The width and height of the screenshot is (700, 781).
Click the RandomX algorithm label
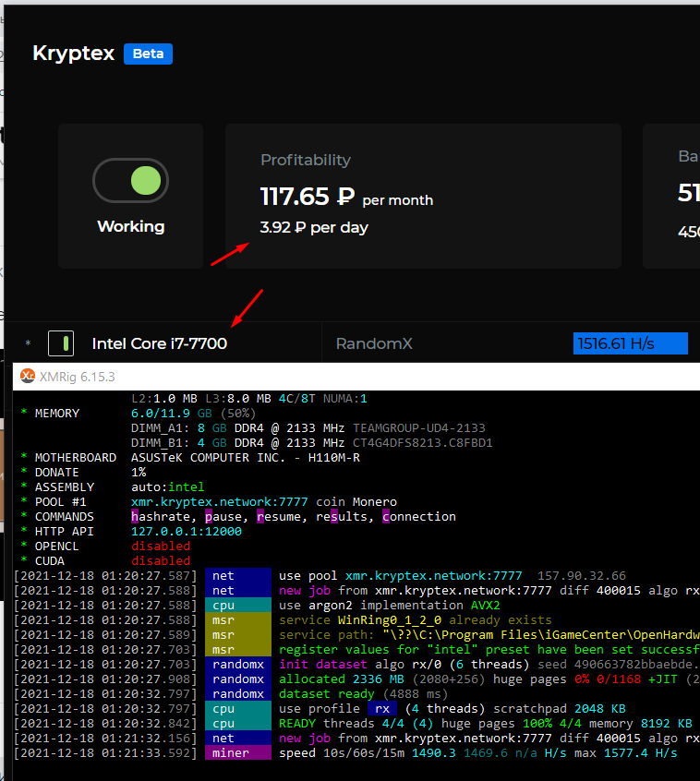click(x=374, y=343)
